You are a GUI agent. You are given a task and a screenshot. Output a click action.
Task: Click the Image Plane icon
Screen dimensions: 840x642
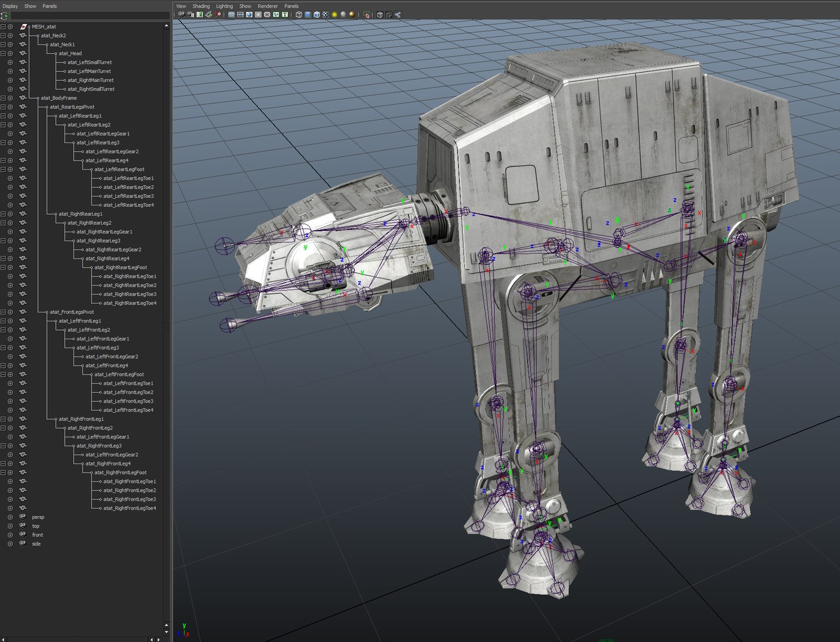click(209, 14)
